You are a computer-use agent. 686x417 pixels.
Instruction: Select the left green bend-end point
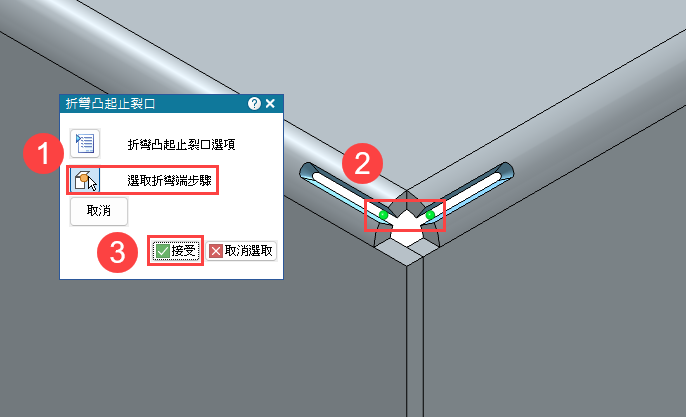[383, 215]
